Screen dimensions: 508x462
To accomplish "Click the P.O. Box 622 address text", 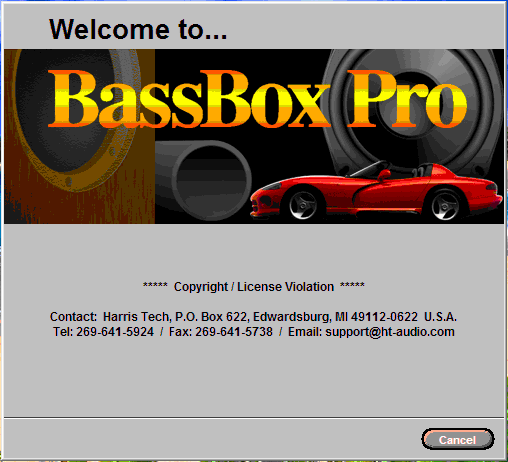I will (211, 317).
